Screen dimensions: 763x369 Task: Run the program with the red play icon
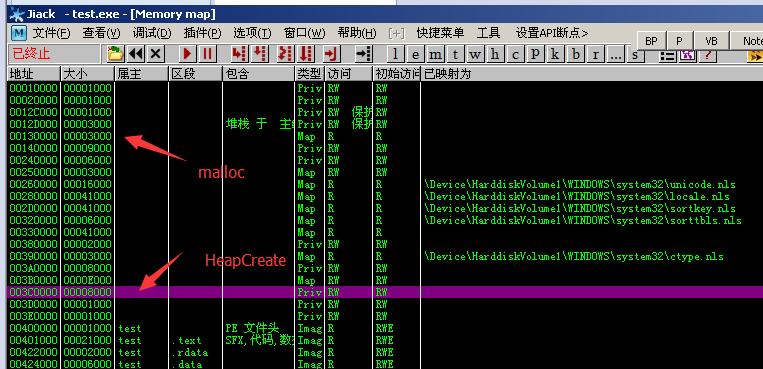coord(187,54)
